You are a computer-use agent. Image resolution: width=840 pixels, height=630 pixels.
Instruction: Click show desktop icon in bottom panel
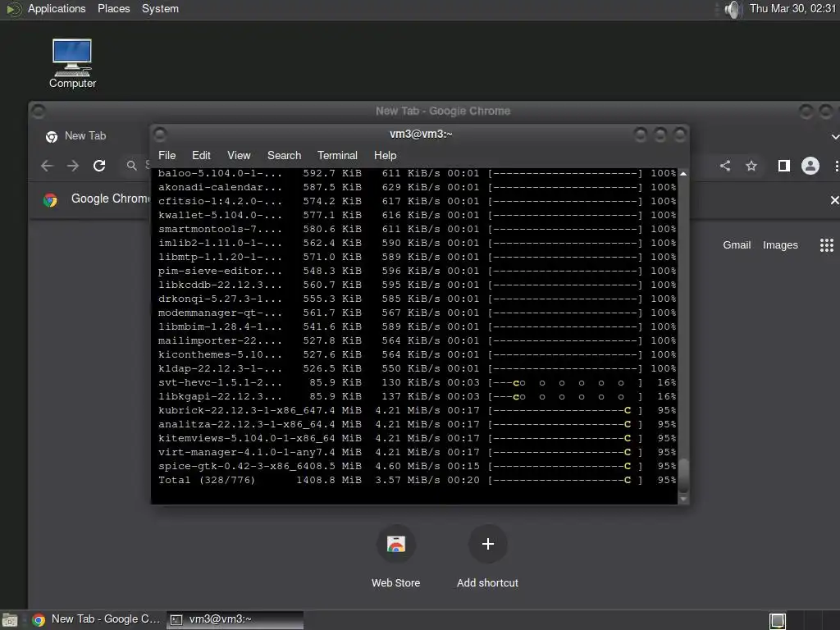[10, 620]
